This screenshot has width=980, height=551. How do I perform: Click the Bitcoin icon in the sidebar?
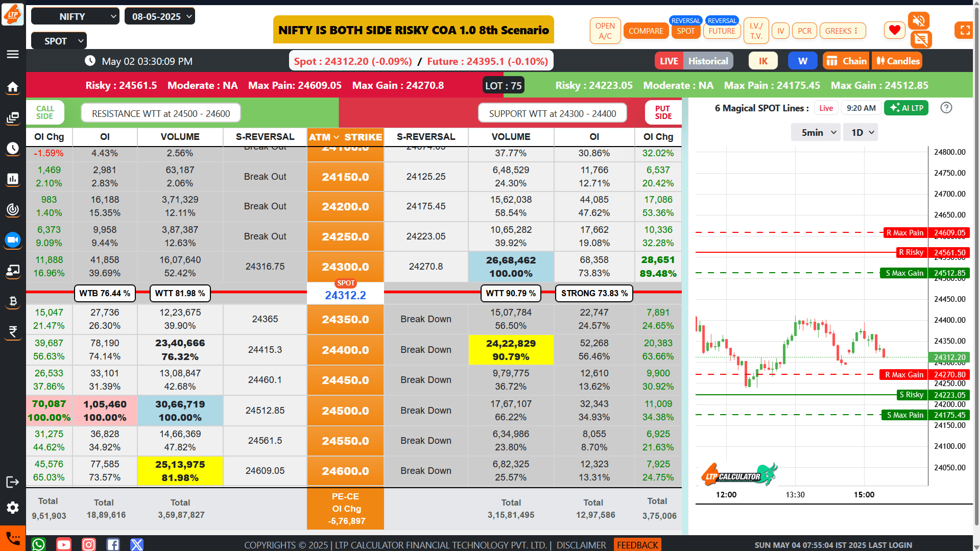coord(13,301)
